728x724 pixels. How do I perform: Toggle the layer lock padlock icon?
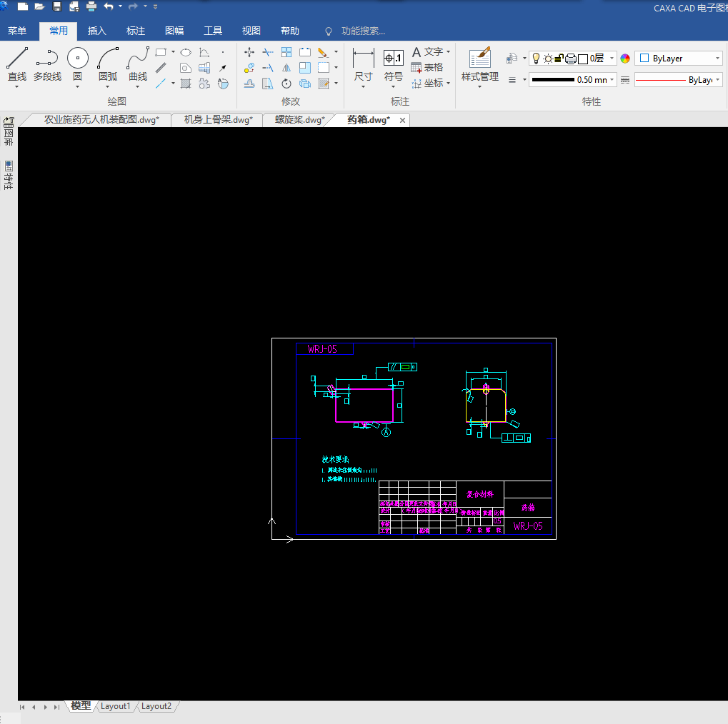(x=559, y=58)
